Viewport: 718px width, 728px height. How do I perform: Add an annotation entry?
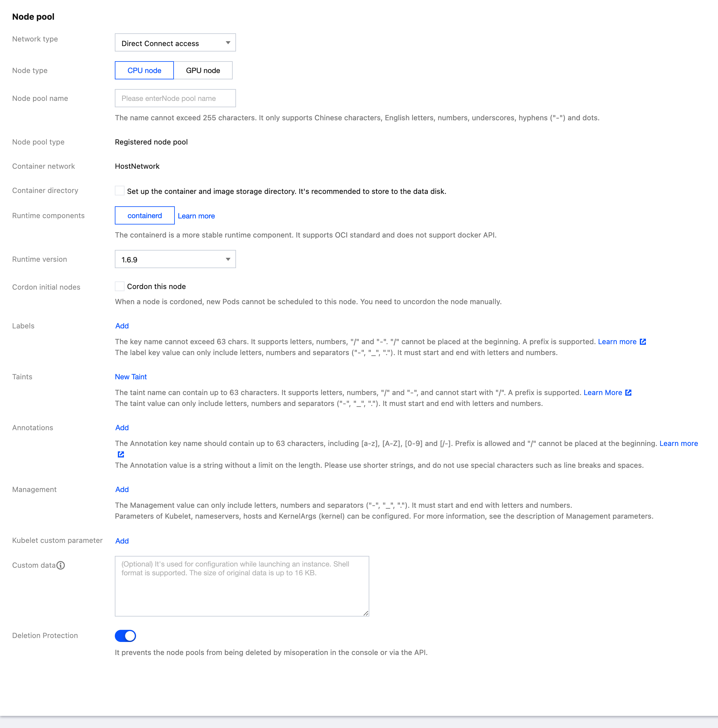[x=122, y=428]
